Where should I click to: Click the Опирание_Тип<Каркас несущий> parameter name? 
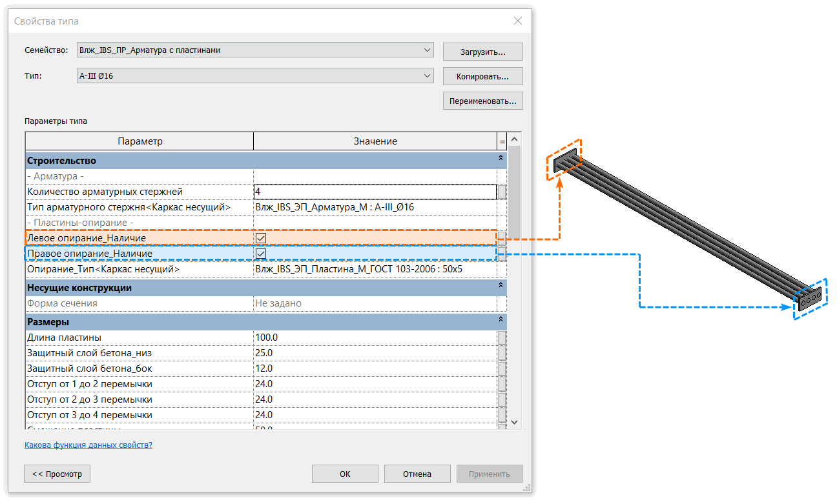(103, 269)
